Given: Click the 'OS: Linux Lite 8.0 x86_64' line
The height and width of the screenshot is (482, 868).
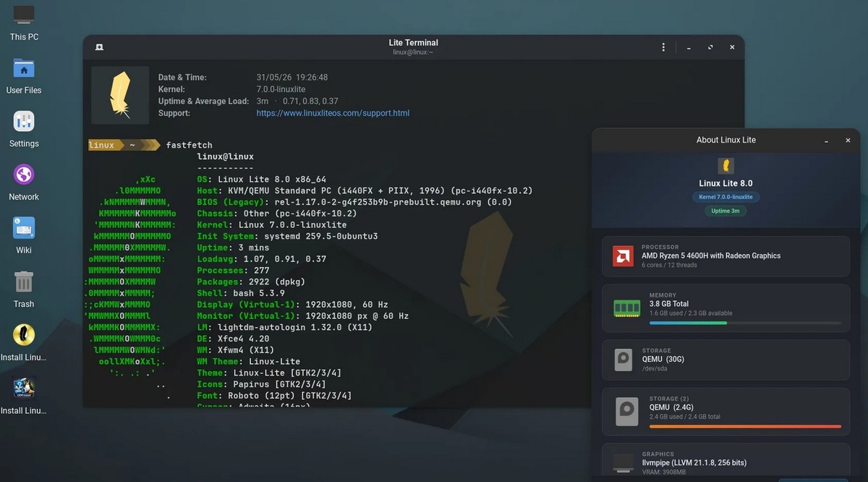Looking at the screenshot, I should point(261,179).
